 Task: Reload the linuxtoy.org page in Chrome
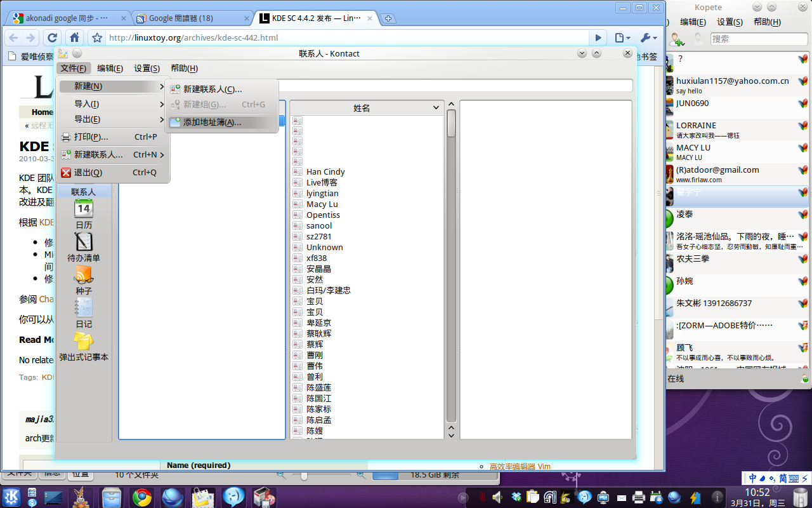tap(53, 37)
